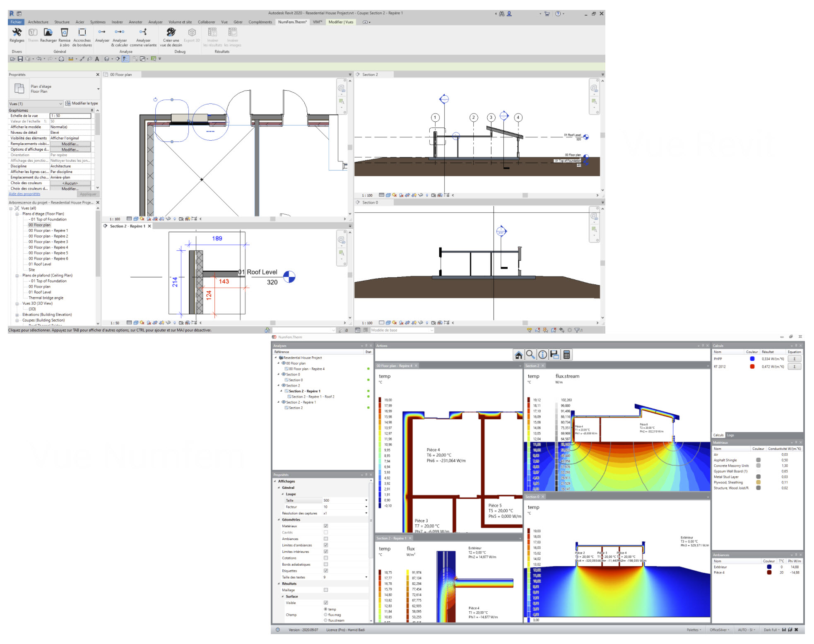Click the Open folder icon in quick access toolbar

click(13, 59)
